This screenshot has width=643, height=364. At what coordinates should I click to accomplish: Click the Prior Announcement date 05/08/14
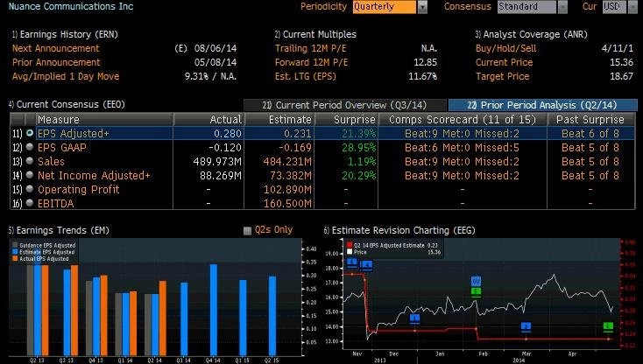tap(216, 62)
